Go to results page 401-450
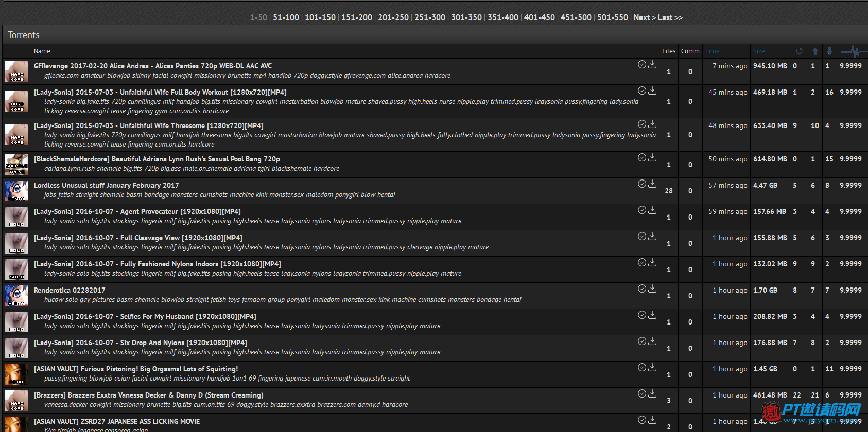Viewport: 868px width, 432px height. (x=540, y=17)
